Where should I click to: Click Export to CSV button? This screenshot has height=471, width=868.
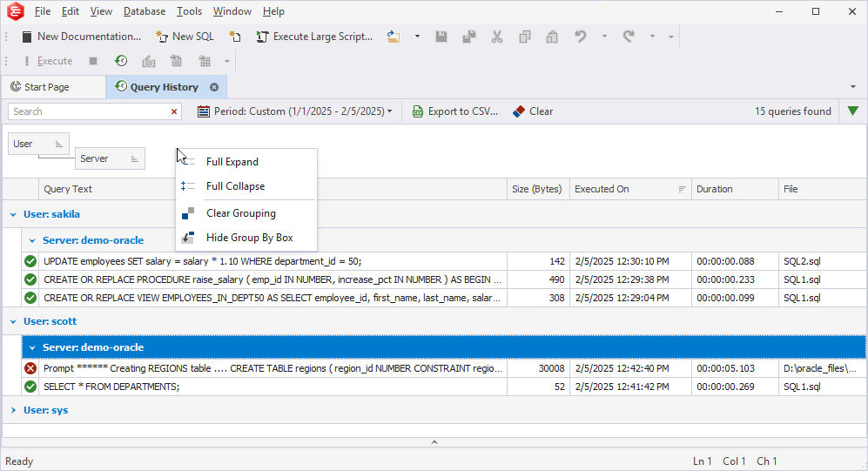tap(455, 111)
